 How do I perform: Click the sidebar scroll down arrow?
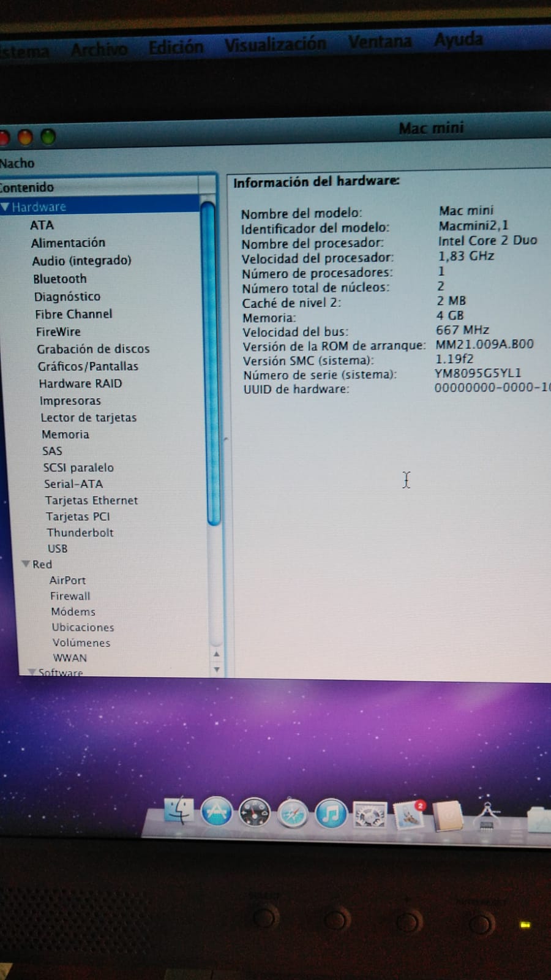pos(217,669)
